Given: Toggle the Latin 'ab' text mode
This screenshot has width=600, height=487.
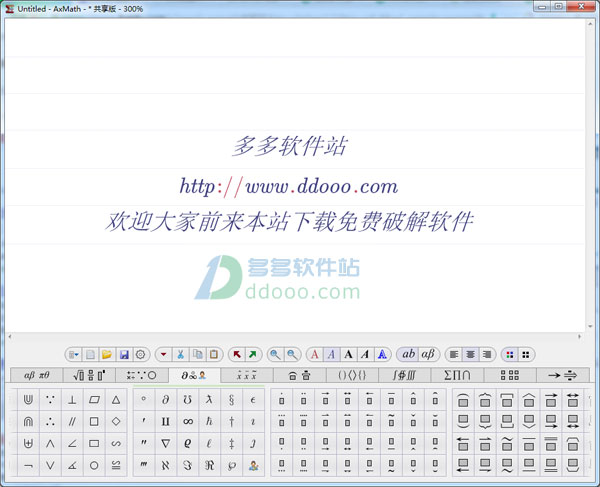Looking at the screenshot, I should 409,354.
